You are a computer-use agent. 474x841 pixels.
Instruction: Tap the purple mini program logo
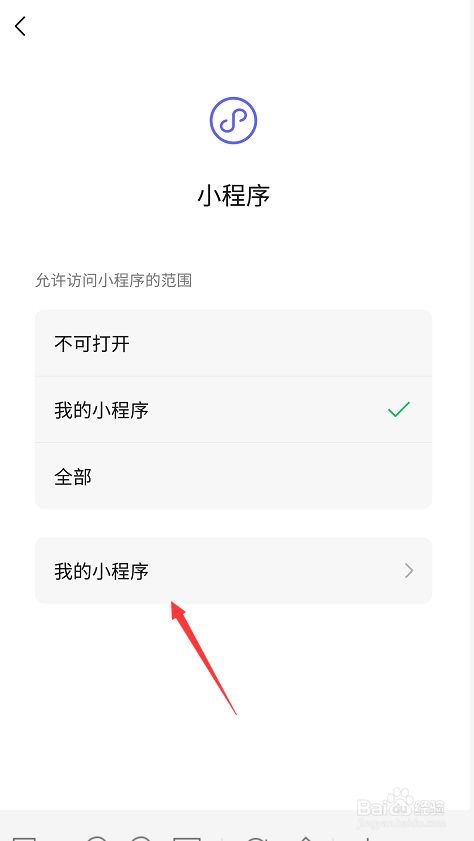(x=233, y=120)
